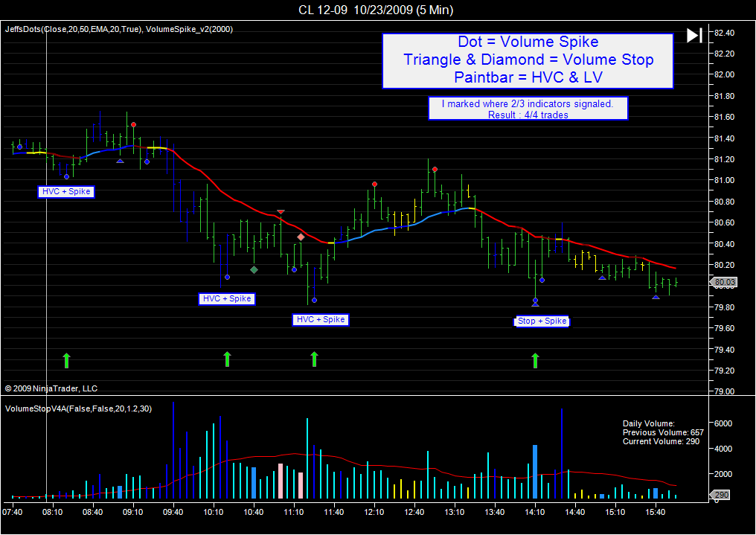The width and height of the screenshot is (756, 535).
Task: Click the green up arrow near 10:20
Action: [x=227, y=359]
